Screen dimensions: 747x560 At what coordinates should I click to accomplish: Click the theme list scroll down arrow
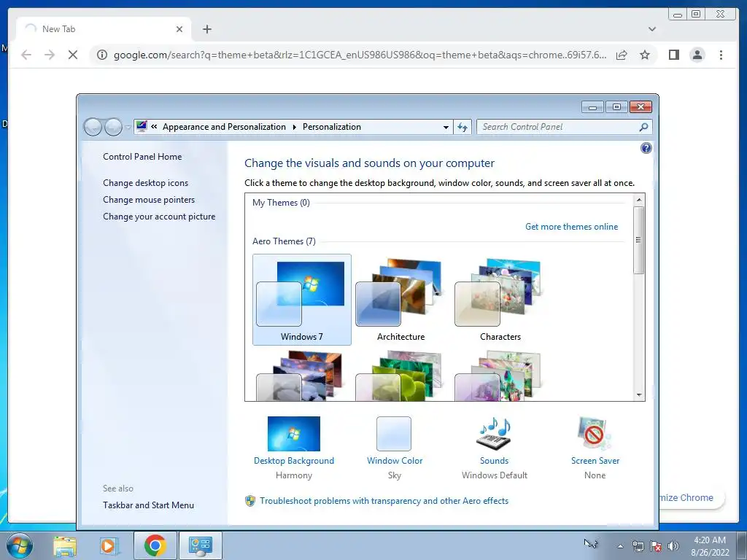[639, 395]
